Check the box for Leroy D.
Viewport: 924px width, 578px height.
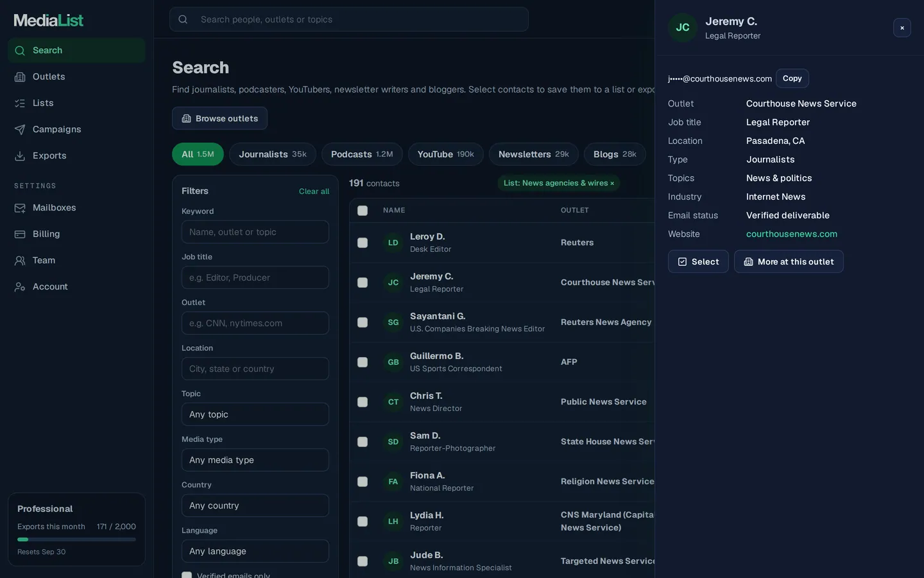pos(363,243)
